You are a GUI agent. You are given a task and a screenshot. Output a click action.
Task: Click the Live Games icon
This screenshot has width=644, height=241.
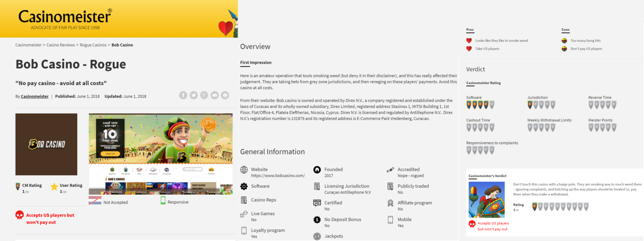(x=244, y=214)
